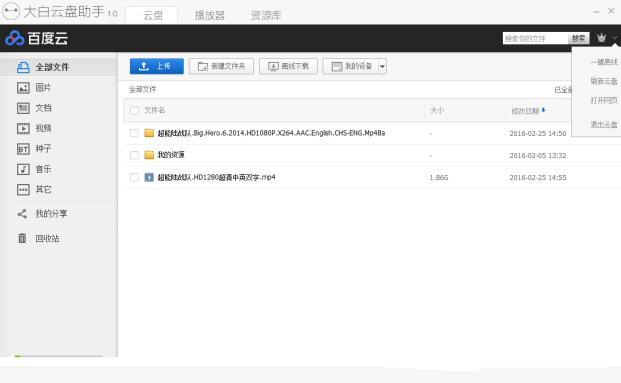The width and height of the screenshot is (621, 383).
Task: Open 我的分享 share icon
Action: click(22, 214)
